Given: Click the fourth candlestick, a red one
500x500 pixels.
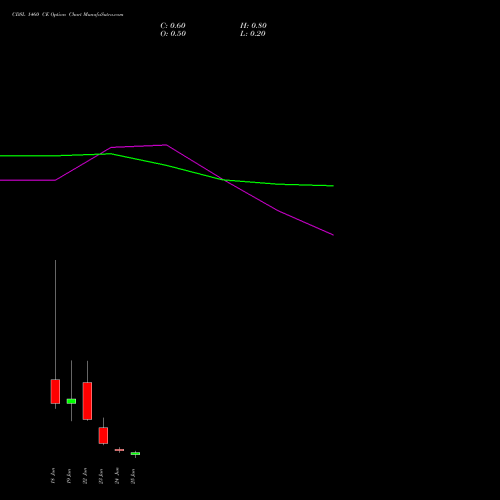Looking at the screenshot, I should click(x=103, y=435).
